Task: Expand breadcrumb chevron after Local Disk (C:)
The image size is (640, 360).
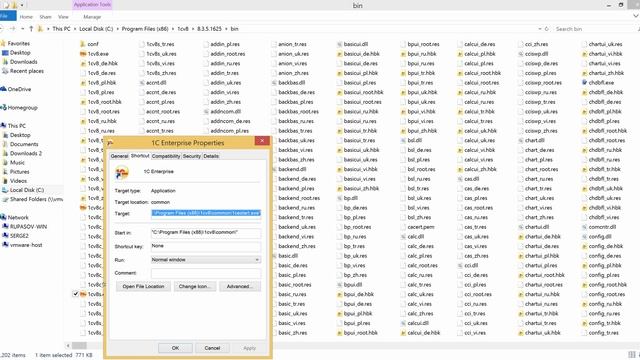Action: (118, 29)
